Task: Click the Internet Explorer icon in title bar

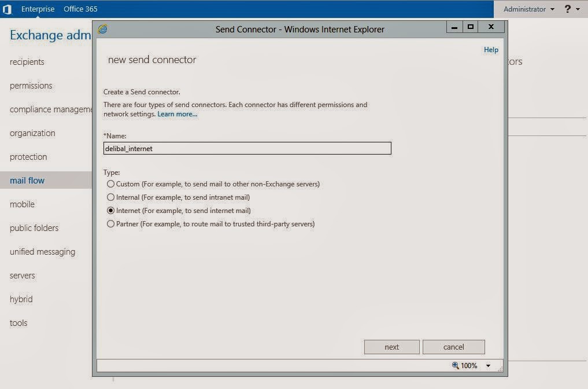Action: click(x=103, y=29)
